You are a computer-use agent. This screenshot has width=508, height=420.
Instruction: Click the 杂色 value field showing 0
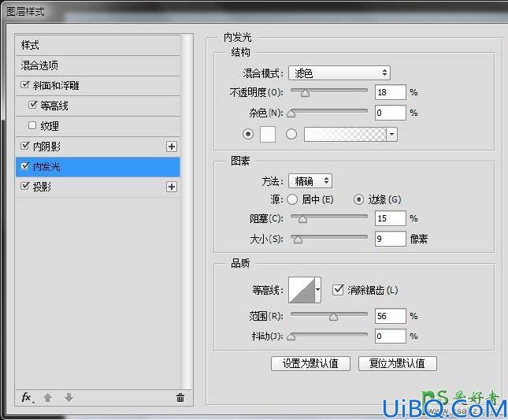click(391, 113)
